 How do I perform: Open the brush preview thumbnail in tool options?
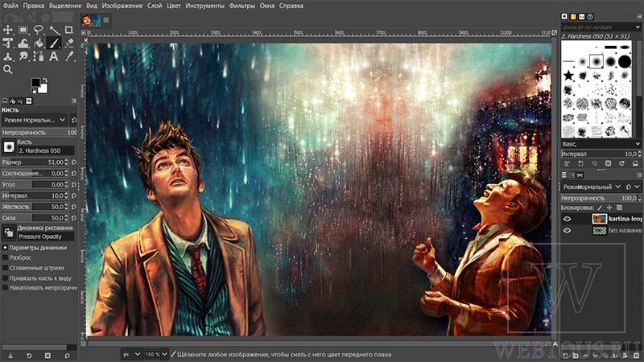click(x=9, y=147)
